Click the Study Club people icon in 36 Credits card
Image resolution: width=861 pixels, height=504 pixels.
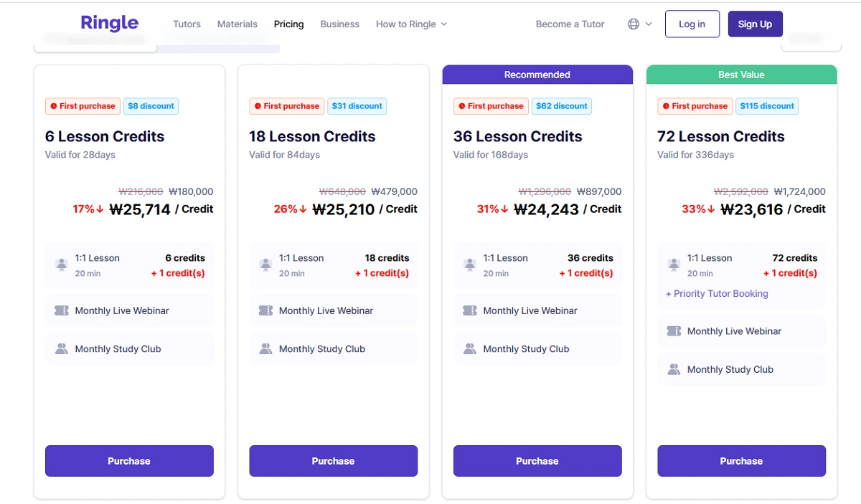(x=470, y=349)
